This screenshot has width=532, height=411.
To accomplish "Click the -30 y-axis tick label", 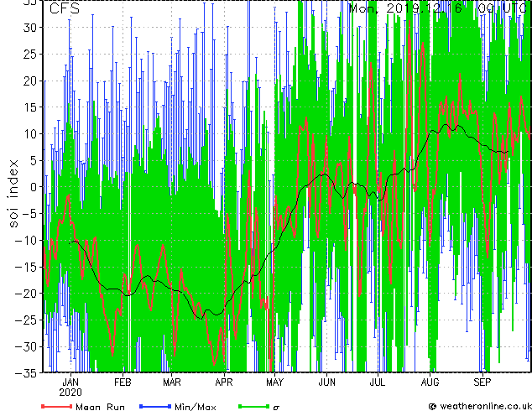I will coord(27,346).
